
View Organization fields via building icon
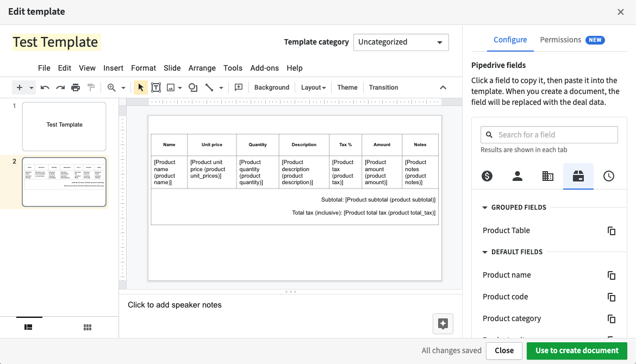(x=547, y=176)
